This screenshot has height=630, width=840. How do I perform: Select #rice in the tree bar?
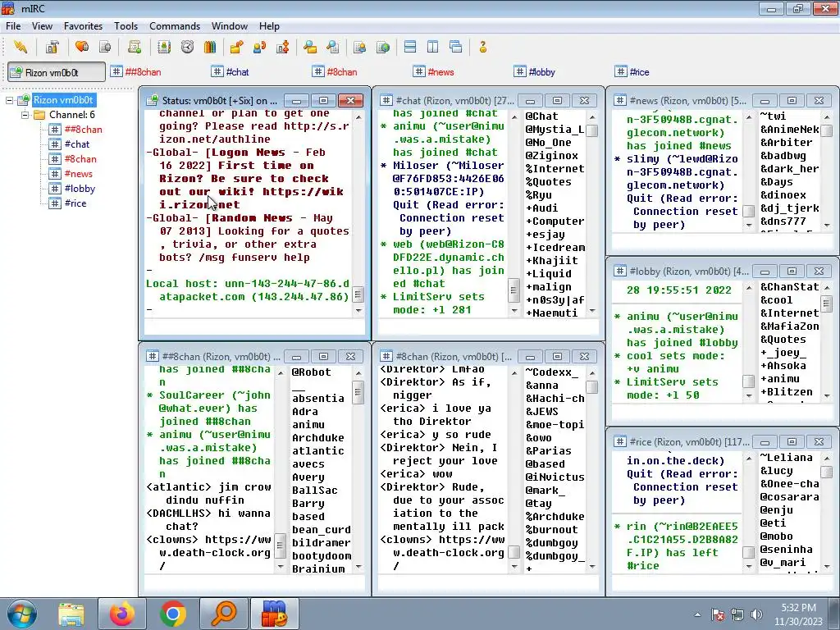click(x=75, y=203)
